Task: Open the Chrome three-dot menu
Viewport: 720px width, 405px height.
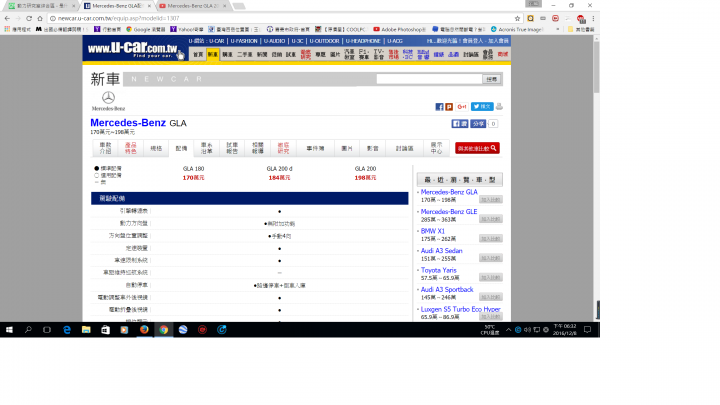Action: pyautogui.click(x=593, y=18)
